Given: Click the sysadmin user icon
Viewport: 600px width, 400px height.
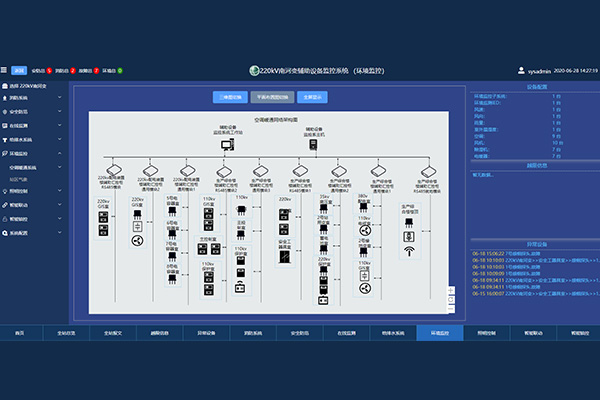Looking at the screenshot, I should click(x=521, y=71).
